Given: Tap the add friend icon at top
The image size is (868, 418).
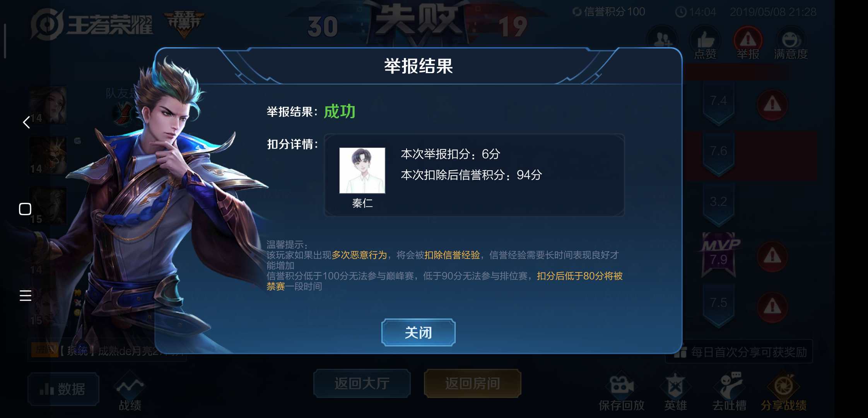Looking at the screenshot, I should tap(663, 40).
